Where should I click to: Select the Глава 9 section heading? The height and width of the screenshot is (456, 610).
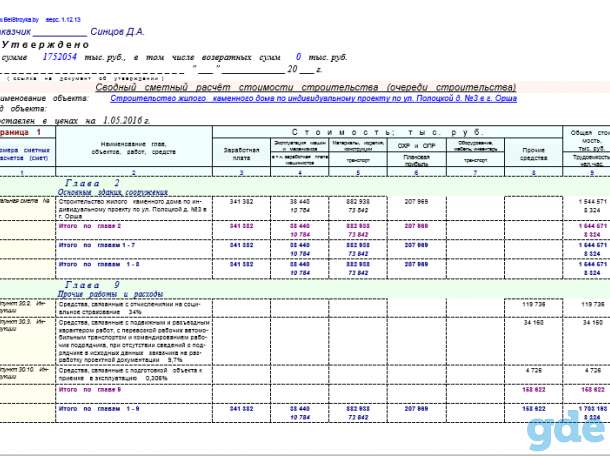[93, 285]
